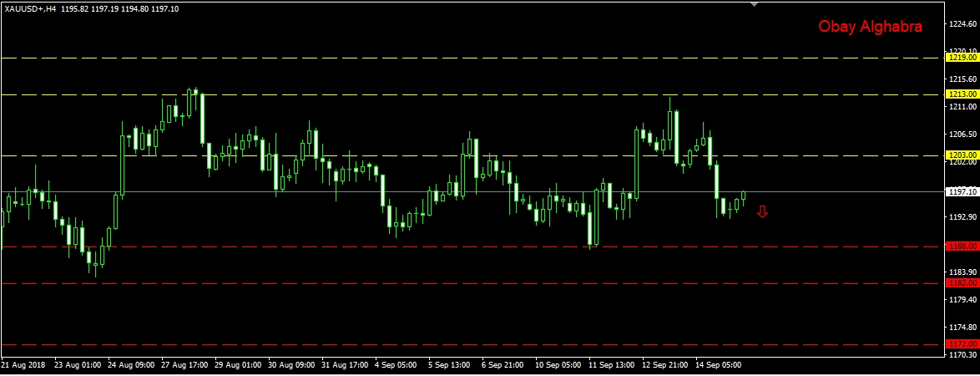Viewport: 980px width, 376px height.
Task: Select the red 1182.00 price label
Action: pos(962,282)
